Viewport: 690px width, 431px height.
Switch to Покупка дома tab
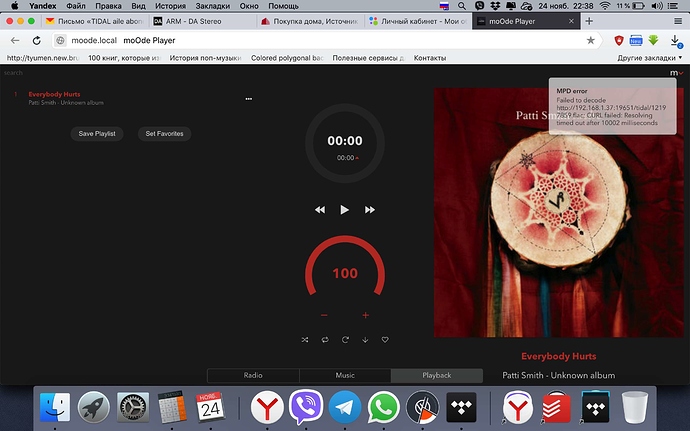click(310, 21)
